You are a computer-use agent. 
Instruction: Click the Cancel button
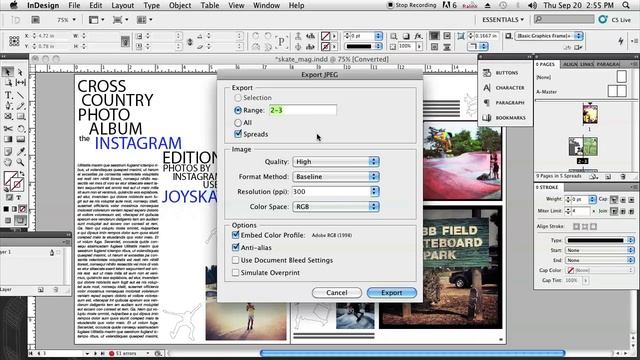pyautogui.click(x=337, y=293)
